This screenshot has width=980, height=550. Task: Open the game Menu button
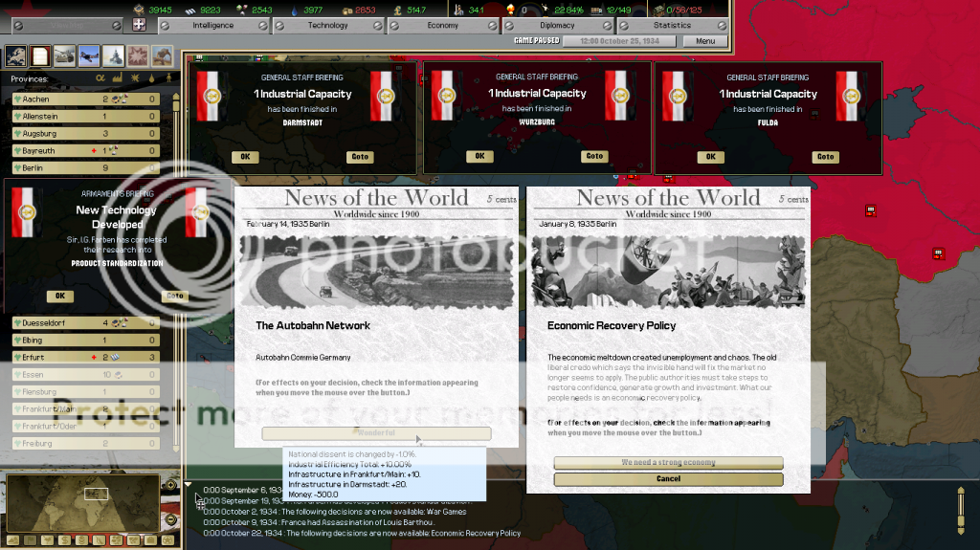point(705,41)
